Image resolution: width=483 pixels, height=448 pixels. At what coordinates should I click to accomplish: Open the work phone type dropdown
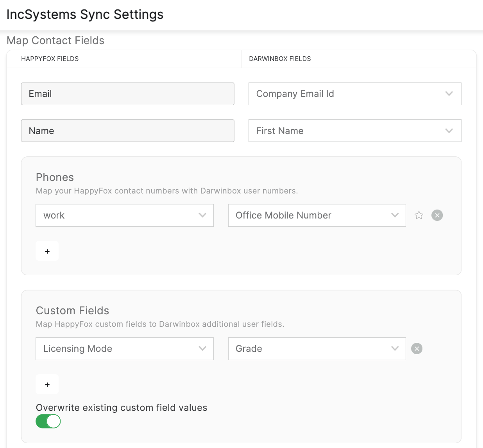[125, 215]
